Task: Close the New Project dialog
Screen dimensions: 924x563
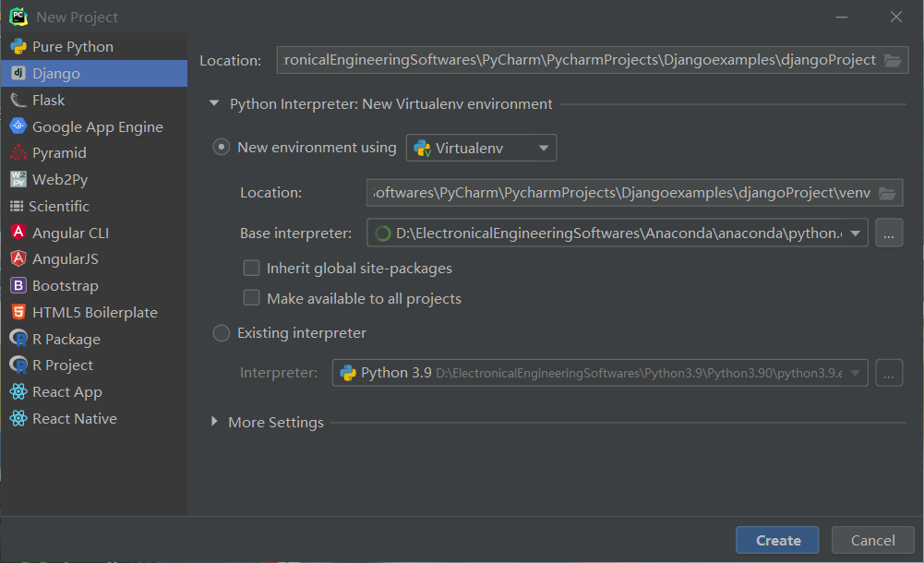Action: [895, 17]
